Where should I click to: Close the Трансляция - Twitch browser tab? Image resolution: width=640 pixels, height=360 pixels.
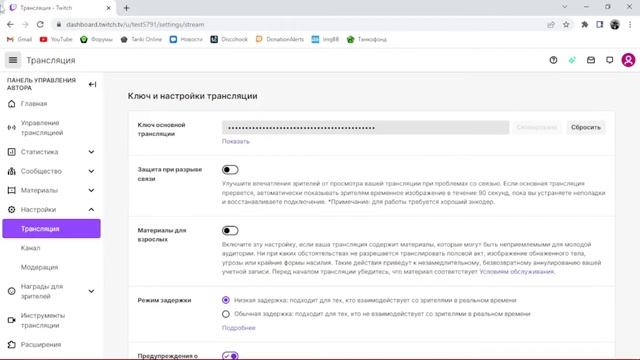click(109, 8)
